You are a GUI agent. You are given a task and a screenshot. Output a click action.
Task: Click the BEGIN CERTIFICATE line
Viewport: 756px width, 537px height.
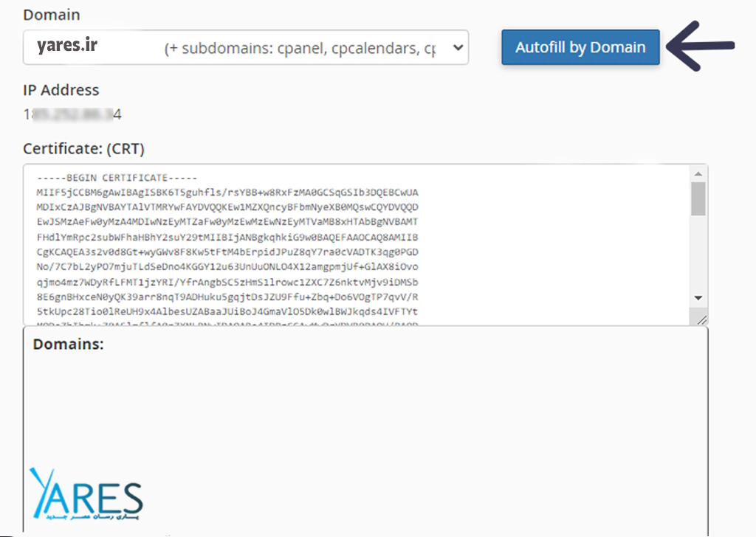coord(117,178)
